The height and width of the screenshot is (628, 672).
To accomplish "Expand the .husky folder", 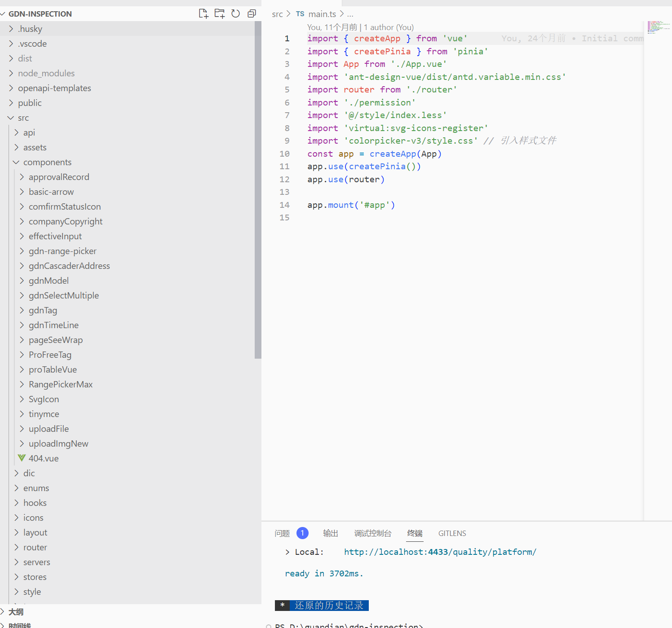I will point(11,29).
